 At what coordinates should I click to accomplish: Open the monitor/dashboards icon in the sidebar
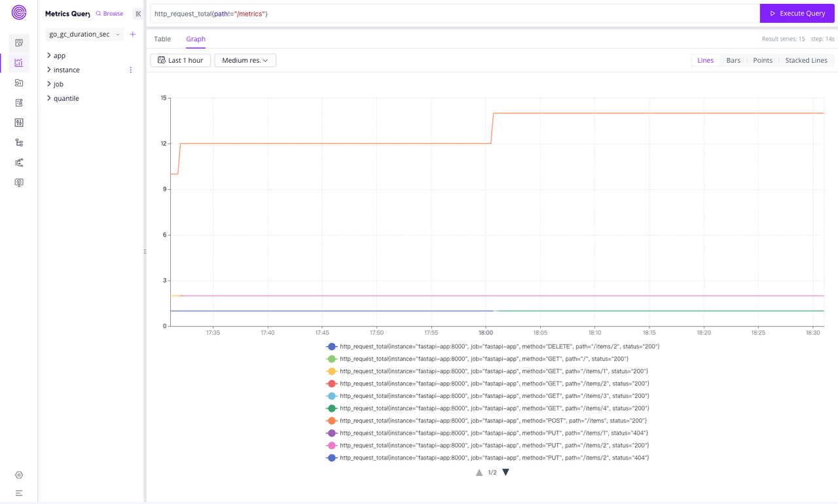(19, 182)
